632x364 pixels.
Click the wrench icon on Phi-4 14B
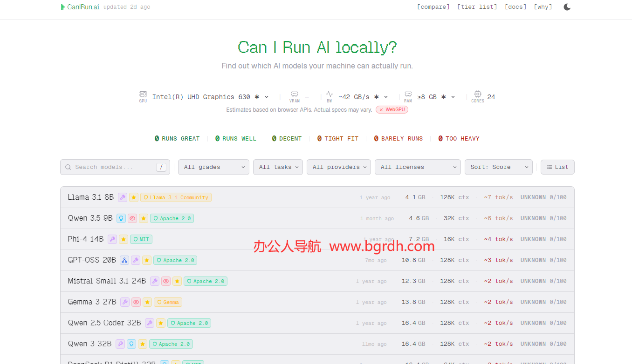(x=112, y=239)
